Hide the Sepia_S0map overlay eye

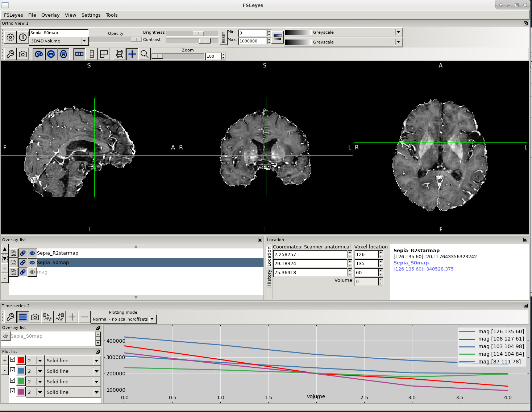[x=32, y=263]
